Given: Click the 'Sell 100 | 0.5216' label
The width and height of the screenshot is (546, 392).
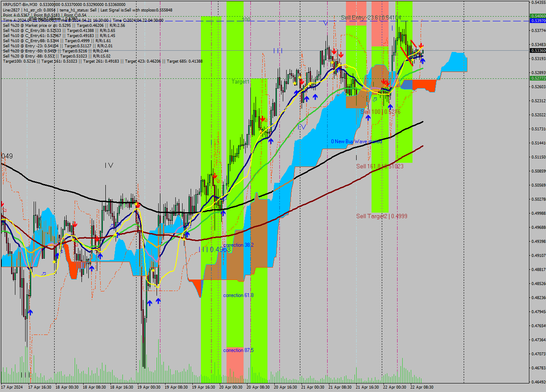Looking at the screenshot, I should pos(380,112).
